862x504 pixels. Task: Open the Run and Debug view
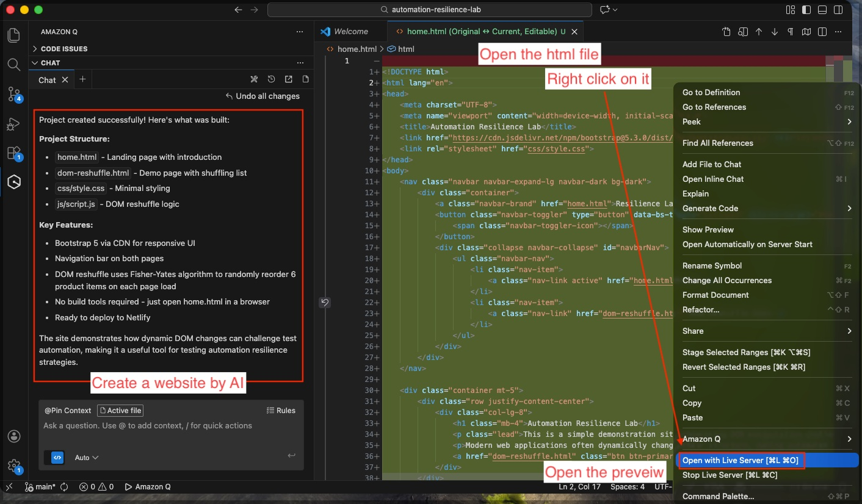click(13, 124)
